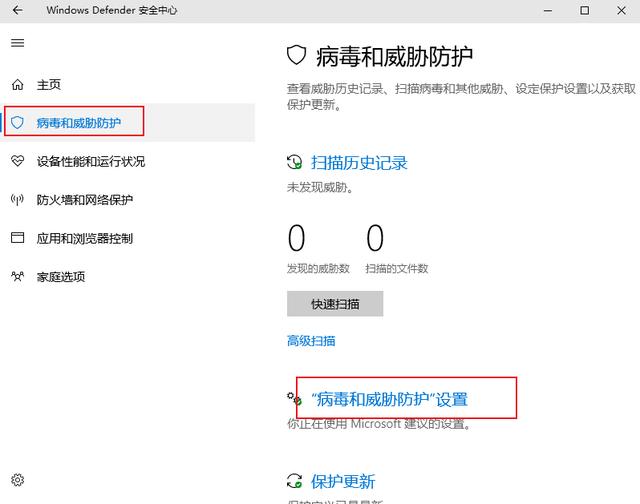Click the 扫描的文件数 label

[397, 268]
